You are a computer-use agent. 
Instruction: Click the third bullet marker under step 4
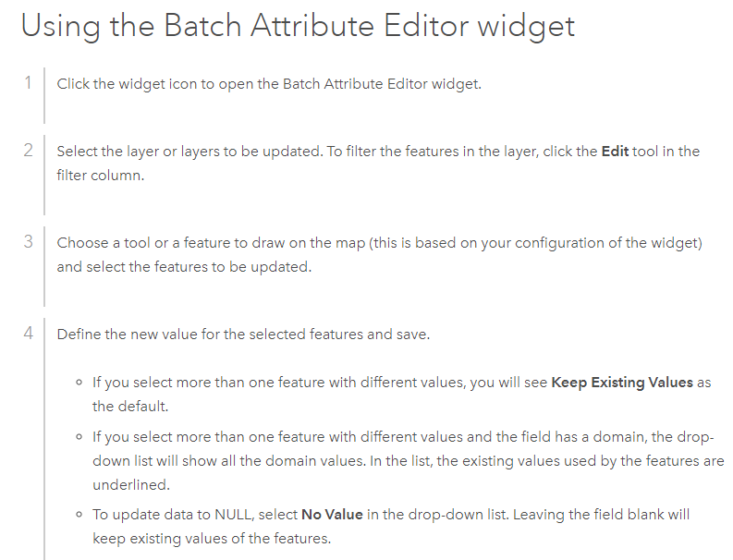pos(79,515)
